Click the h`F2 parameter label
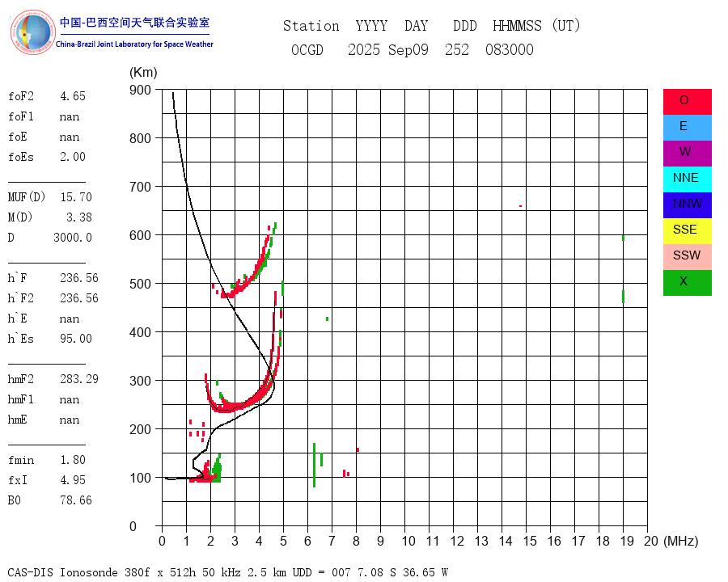728x582 pixels. 20,298
